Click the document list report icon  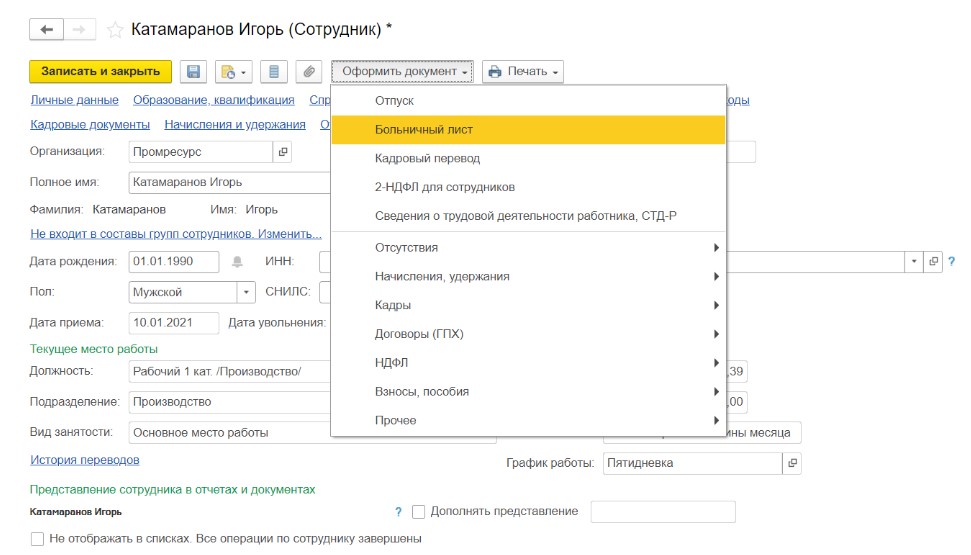click(x=274, y=72)
